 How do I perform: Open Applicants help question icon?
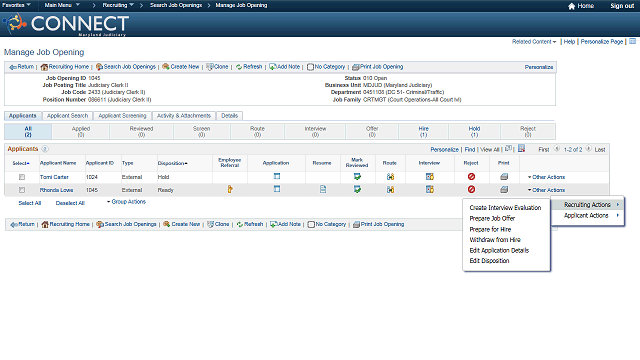point(45,149)
